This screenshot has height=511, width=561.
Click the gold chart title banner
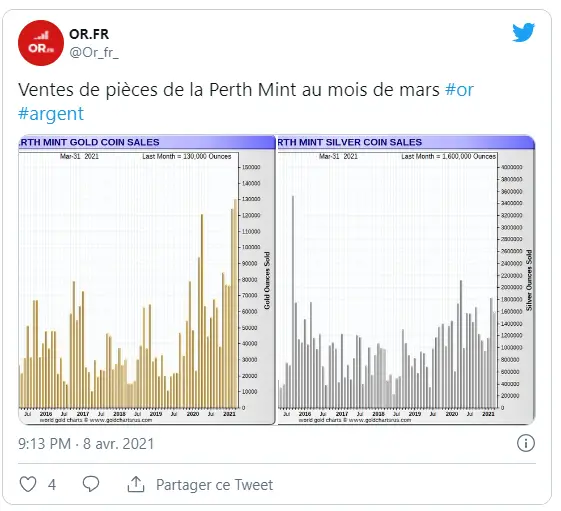[x=147, y=142]
